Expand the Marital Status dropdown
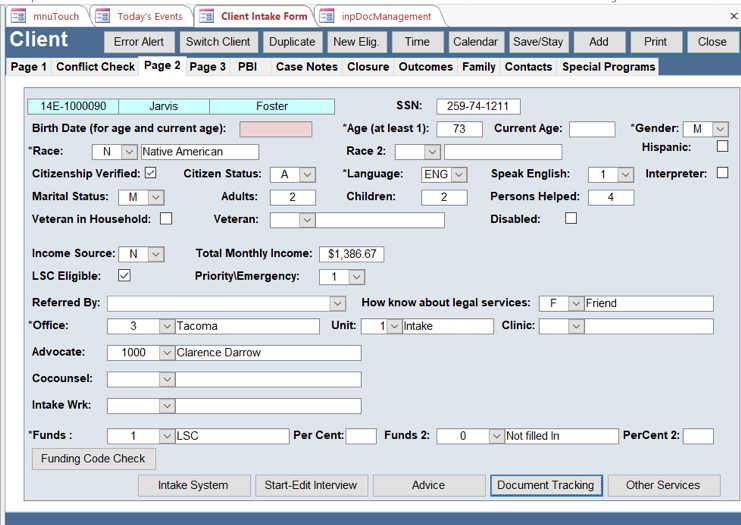Screen dimensions: 741x525 coord(156,197)
